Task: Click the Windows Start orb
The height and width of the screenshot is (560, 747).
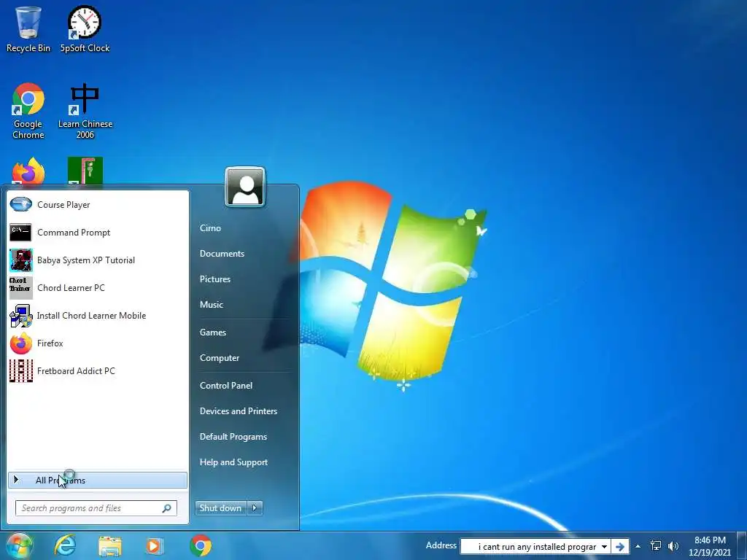Action: tap(20, 545)
